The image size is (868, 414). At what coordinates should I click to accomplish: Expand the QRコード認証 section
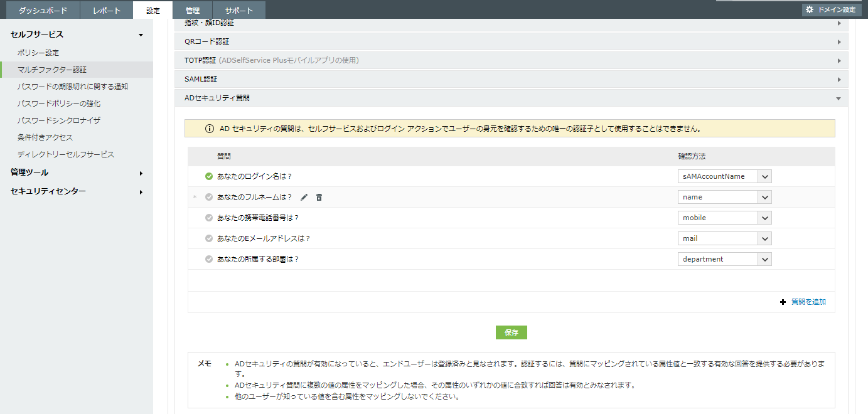click(x=511, y=41)
